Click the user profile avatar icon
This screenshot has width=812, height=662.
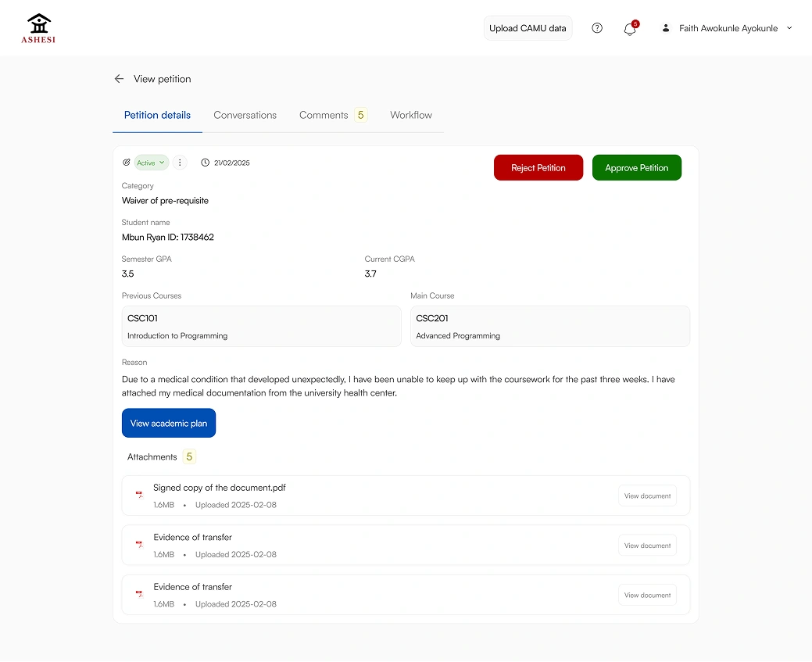tap(666, 28)
